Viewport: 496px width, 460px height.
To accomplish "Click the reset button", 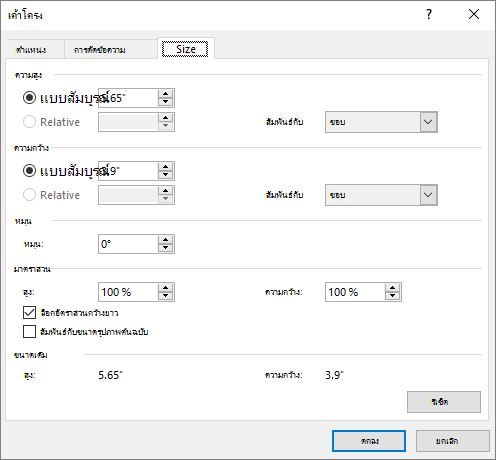I will [x=444, y=402].
